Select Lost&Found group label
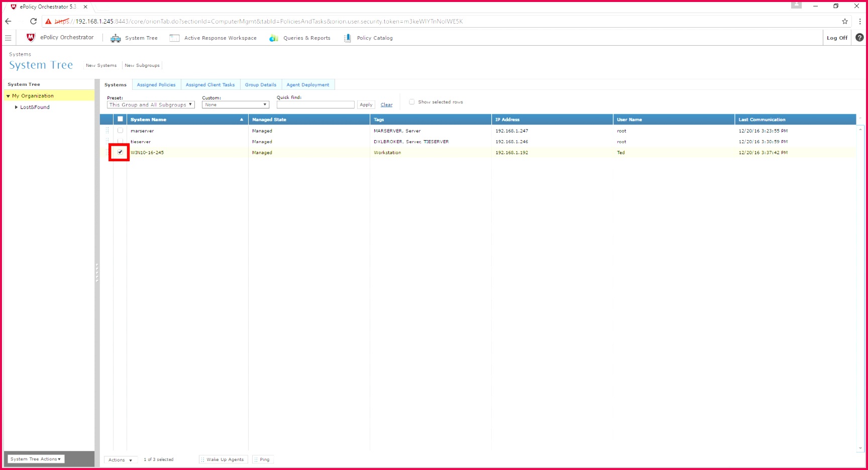This screenshot has height=470, width=868. 35,107
